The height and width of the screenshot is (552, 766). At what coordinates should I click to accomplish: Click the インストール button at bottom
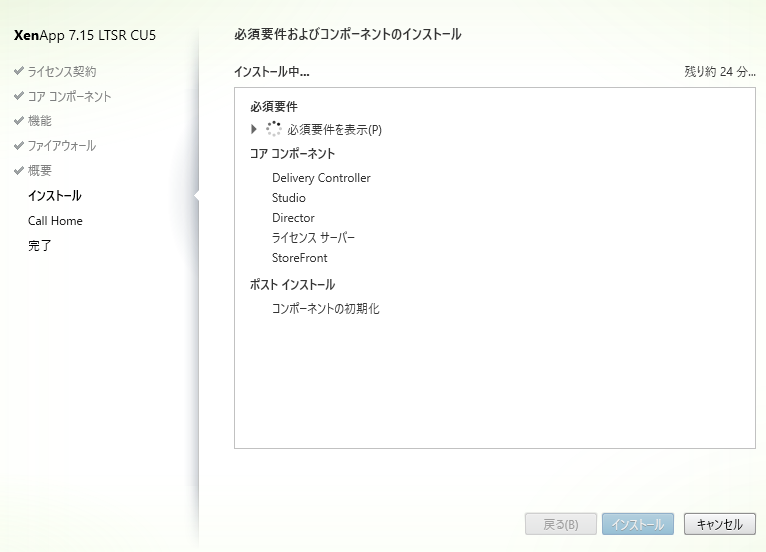point(637,524)
